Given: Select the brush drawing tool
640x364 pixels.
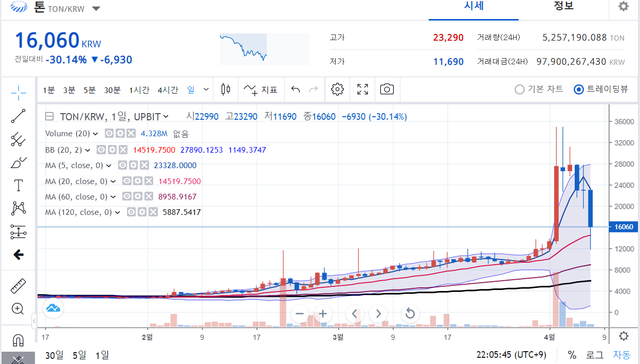Looking at the screenshot, I should pyautogui.click(x=19, y=162).
